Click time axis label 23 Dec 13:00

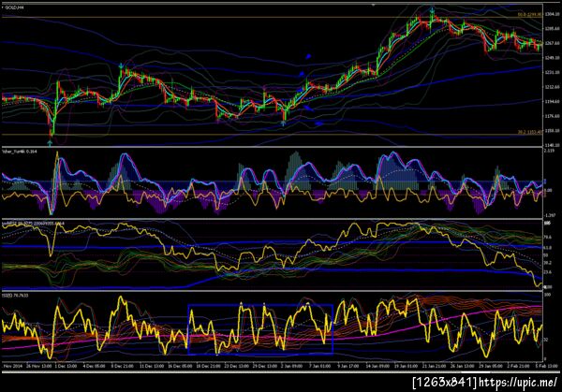(x=236, y=366)
